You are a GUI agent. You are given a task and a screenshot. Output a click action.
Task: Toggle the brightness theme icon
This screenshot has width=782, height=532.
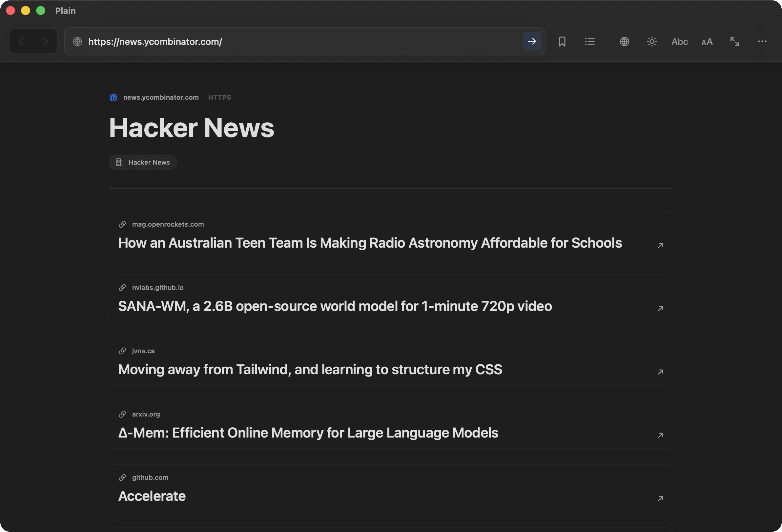[x=652, y=41]
